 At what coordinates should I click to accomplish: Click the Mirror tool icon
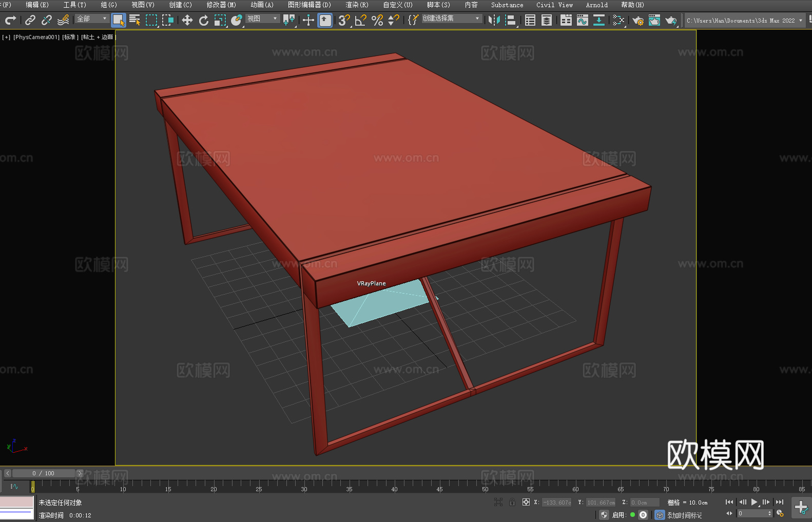pos(494,20)
